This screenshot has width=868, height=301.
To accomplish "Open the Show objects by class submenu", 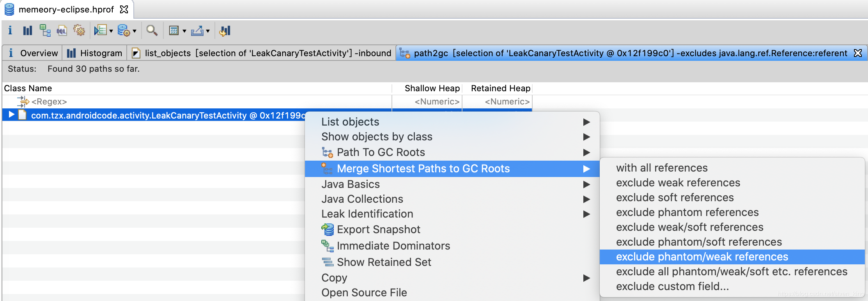I will click(x=452, y=137).
